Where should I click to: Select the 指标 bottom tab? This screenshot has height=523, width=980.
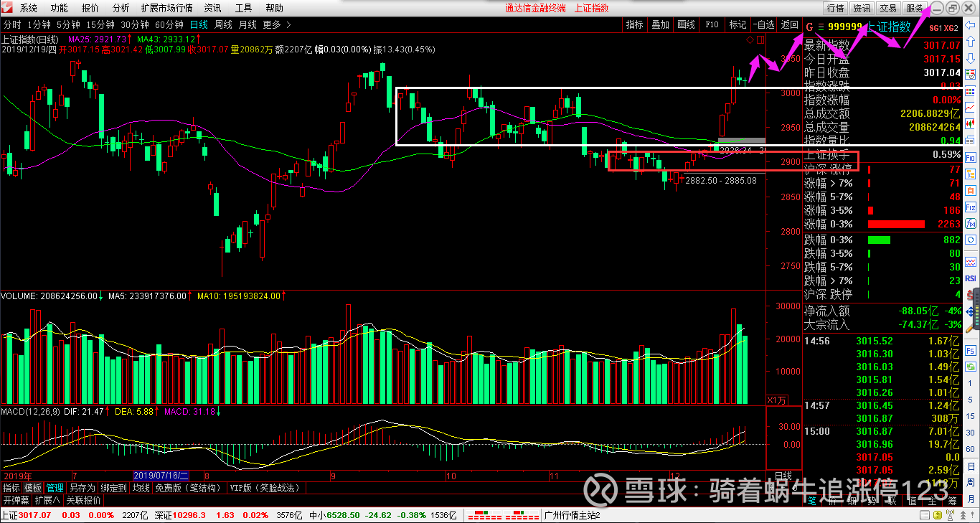coord(11,488)
